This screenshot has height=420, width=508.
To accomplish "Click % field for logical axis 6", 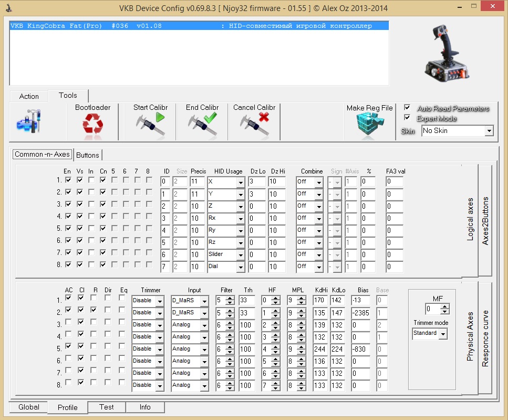I will point(368,242).
